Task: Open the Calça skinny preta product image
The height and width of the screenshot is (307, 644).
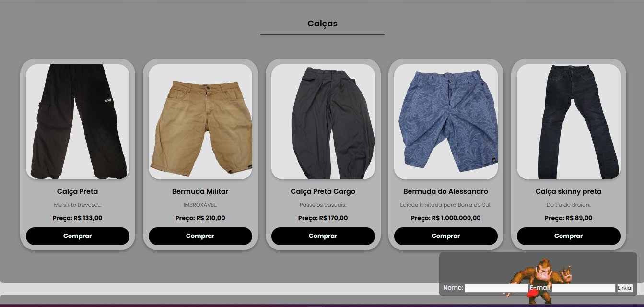Action: click(x=569, y=122)
